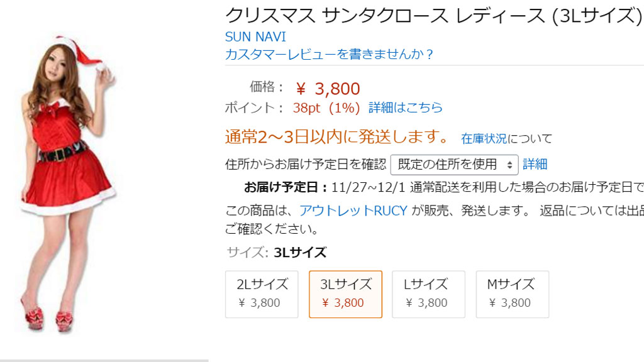Select the Lサイズ option
644x362 pixels.
pyautogui.click(x=428, y=294)
